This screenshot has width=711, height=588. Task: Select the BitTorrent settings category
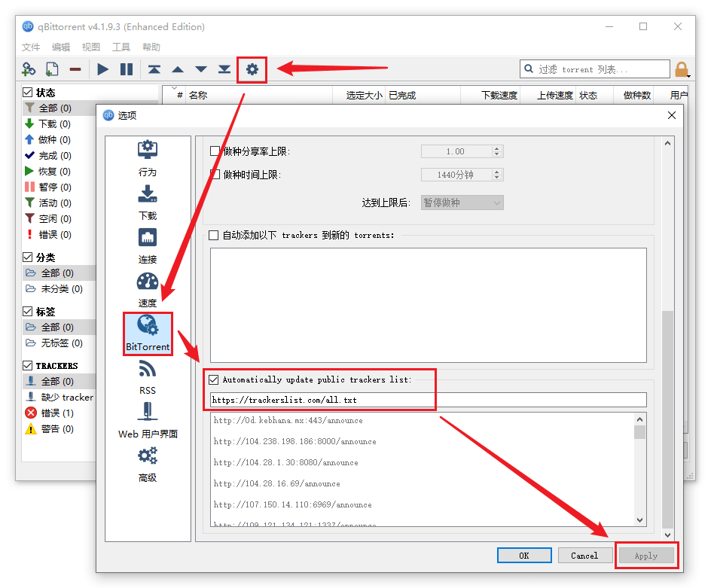[x=148, y=334]
